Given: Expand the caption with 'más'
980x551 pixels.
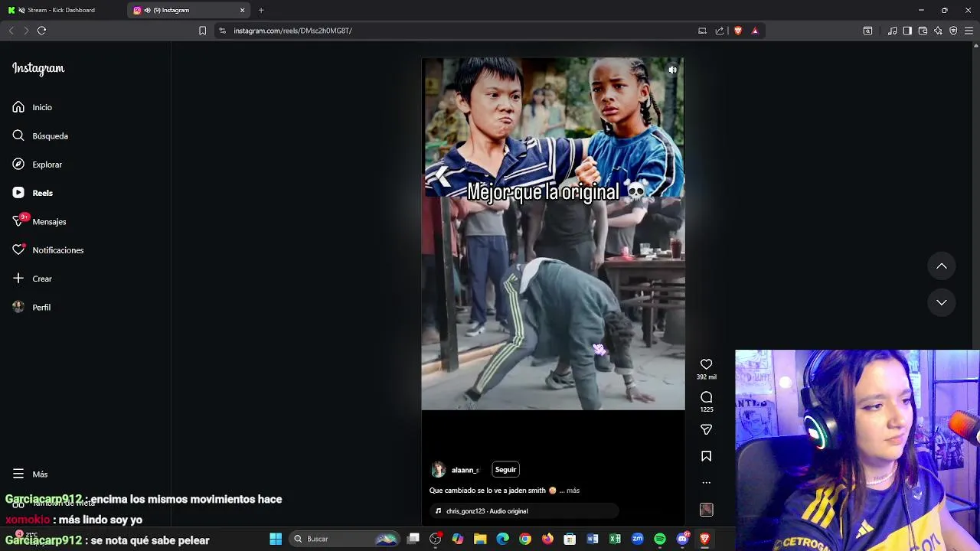Looking at the screenshot, I should [x=573, y=491].
